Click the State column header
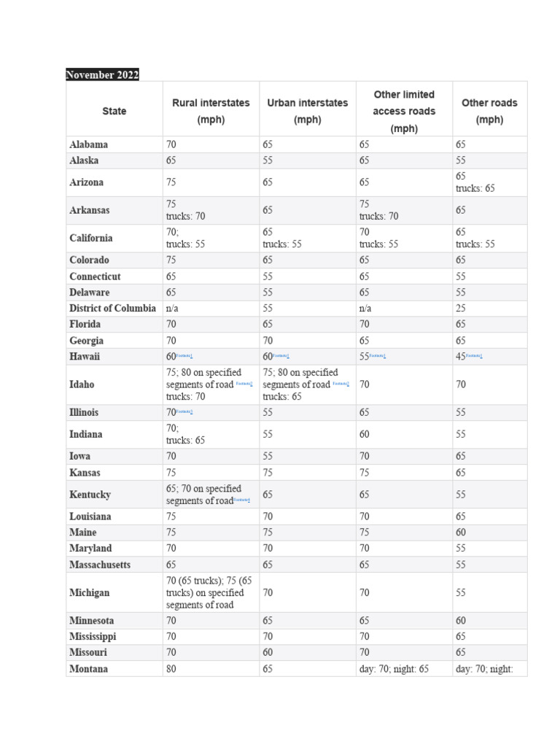Image resolution: width=560 pixels, height=747 pixels. 114,111
